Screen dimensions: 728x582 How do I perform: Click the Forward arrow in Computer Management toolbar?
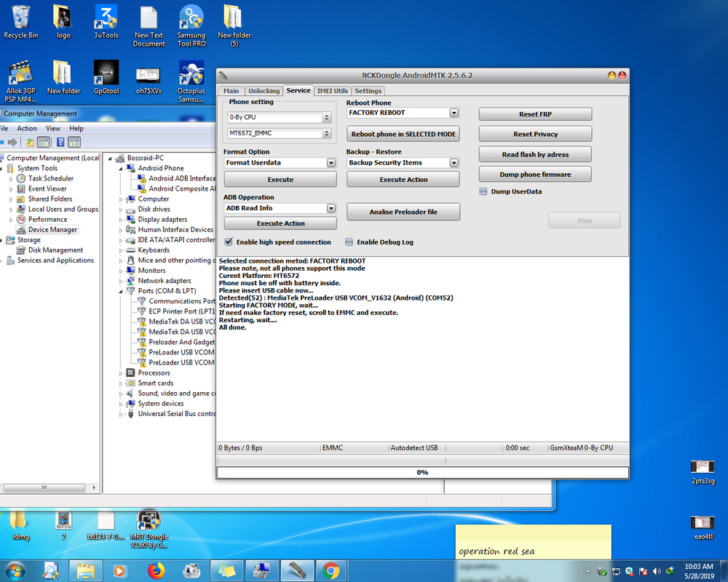pyautogui.click(x=12, y=143)
